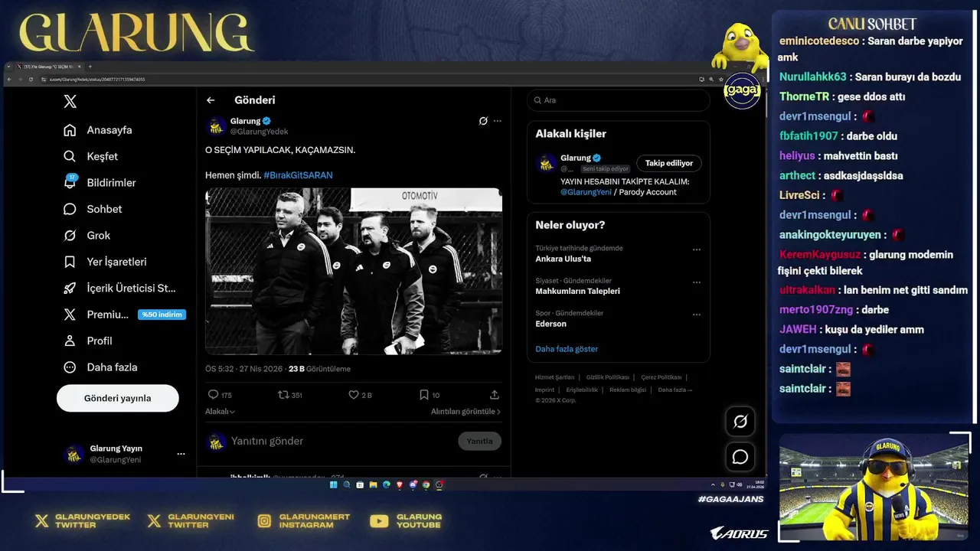Click Daha fazla göster link
Screen dimensions: 980x551
pyautogui.click(x=567, y=349)
